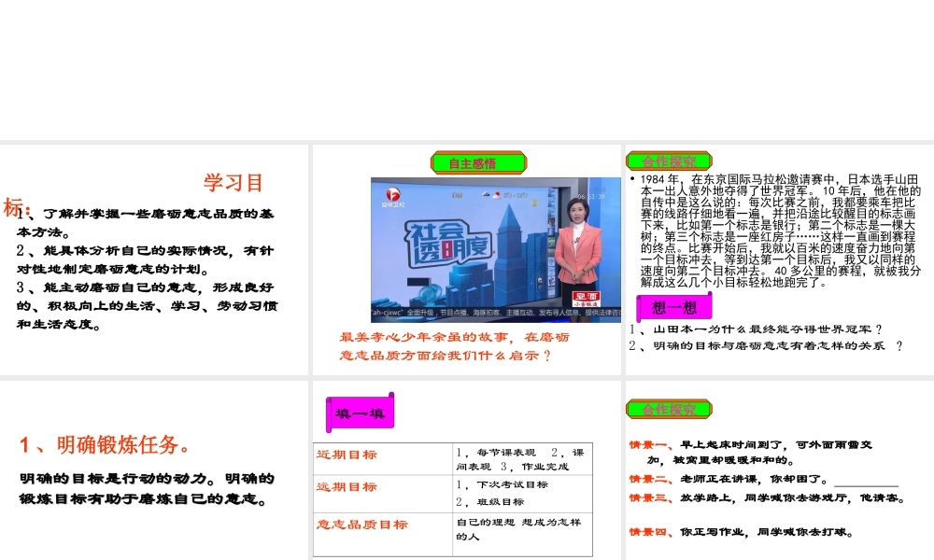Click the question 山田本一为什么最终能夺得世界冠军
Viewport: 934px width, 560px height.
(756, 329)
